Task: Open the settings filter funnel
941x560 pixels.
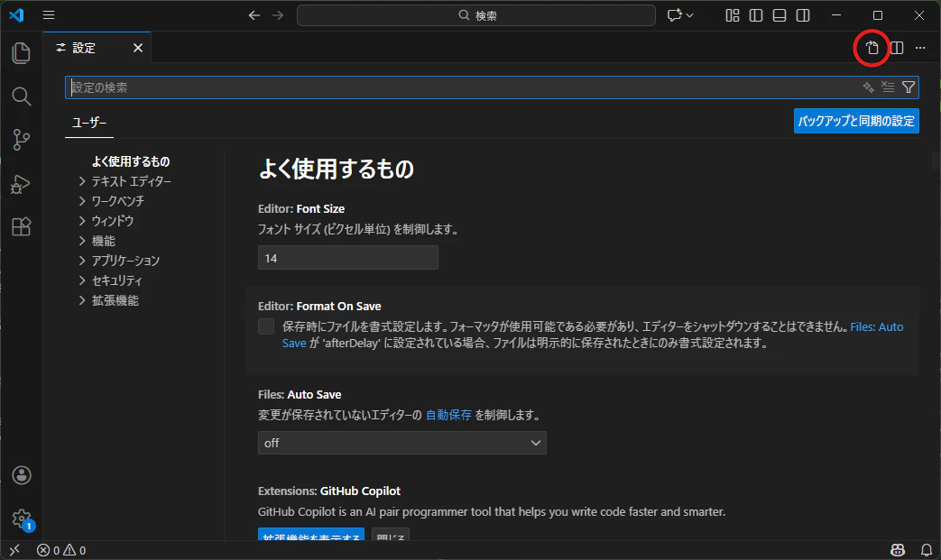Action: click(x=909, y=87)
